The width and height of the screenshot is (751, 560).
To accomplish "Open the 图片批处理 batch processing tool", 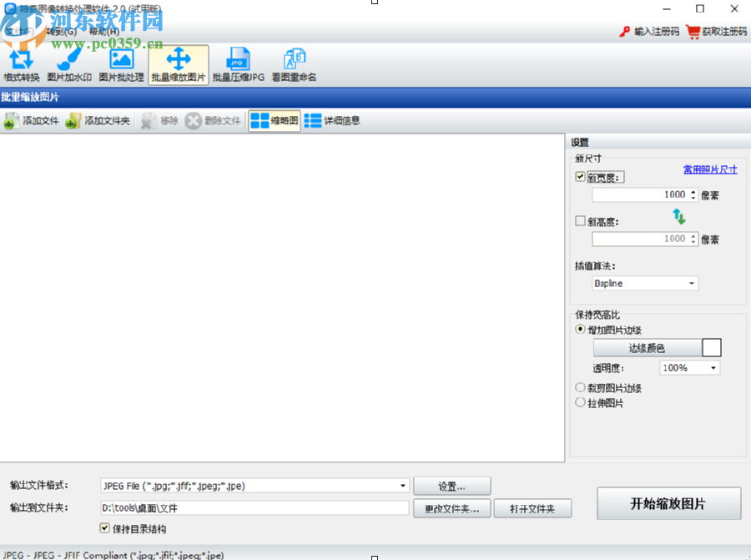I will tap(121, 65).
